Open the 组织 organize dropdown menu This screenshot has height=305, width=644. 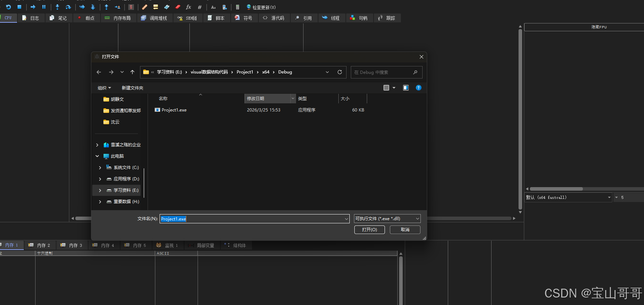point(104,88)
